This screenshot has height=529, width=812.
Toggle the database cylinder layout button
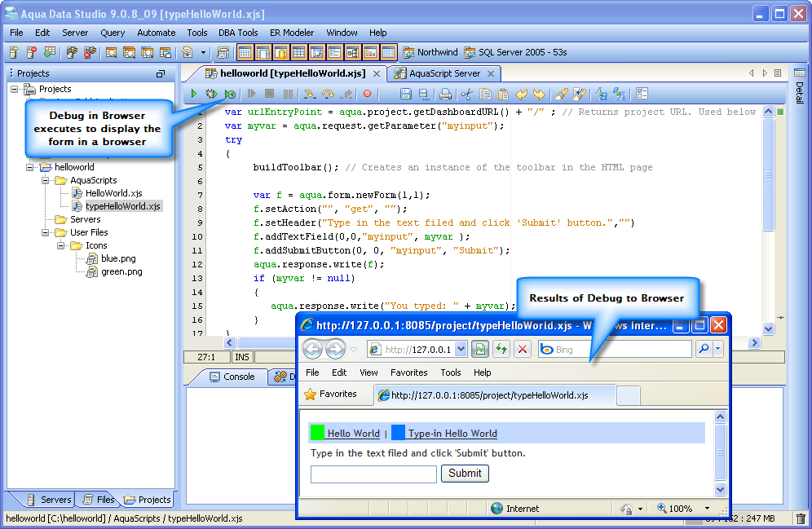[280, 52]
